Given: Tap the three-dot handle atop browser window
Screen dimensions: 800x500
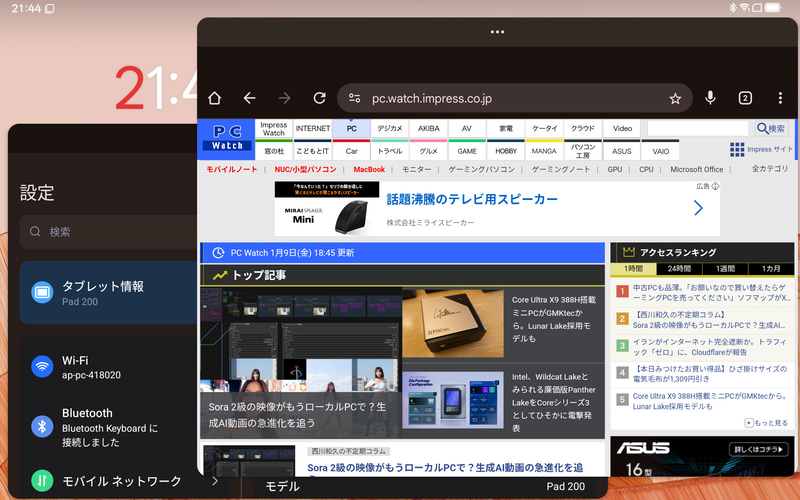Looking at the screenshot, I should 497,32.
